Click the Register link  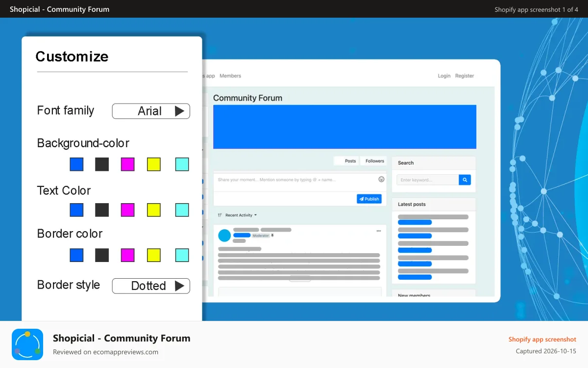[465, 76]
